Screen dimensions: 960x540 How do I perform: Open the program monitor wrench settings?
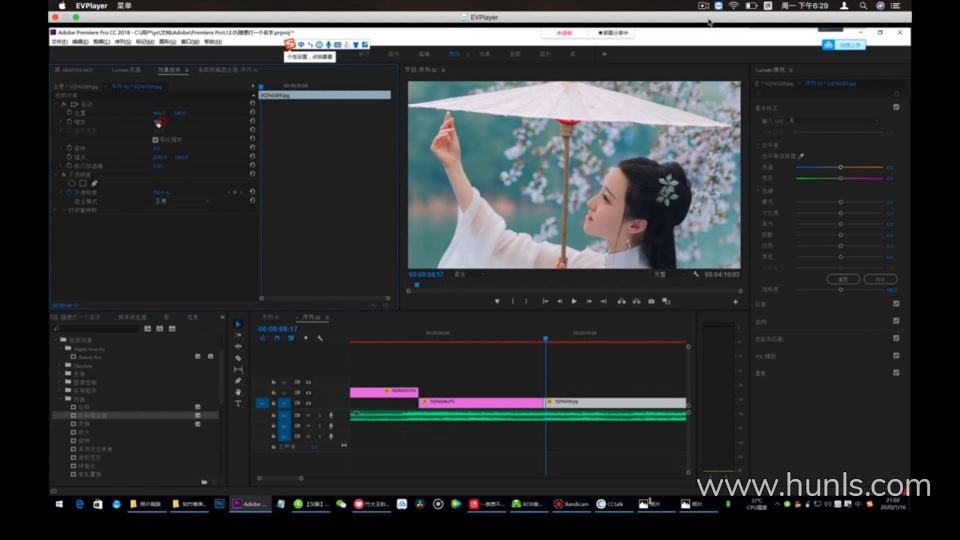(x=695, y=274)
